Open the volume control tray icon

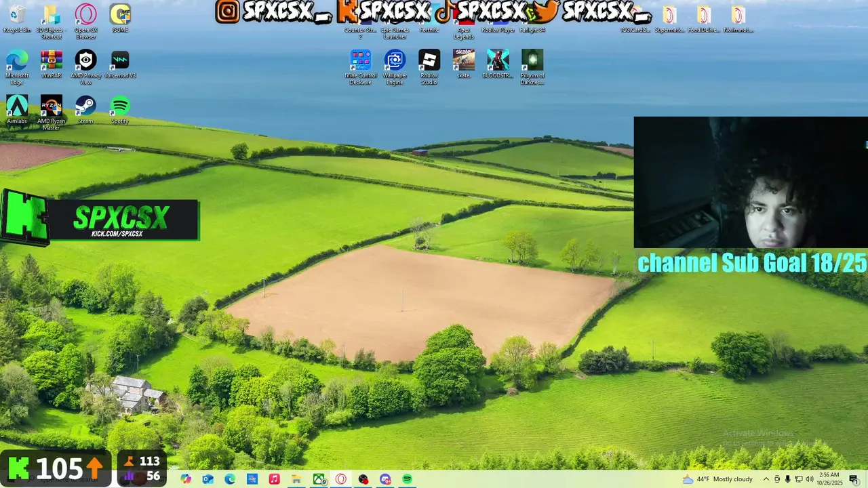coord(809,479)
